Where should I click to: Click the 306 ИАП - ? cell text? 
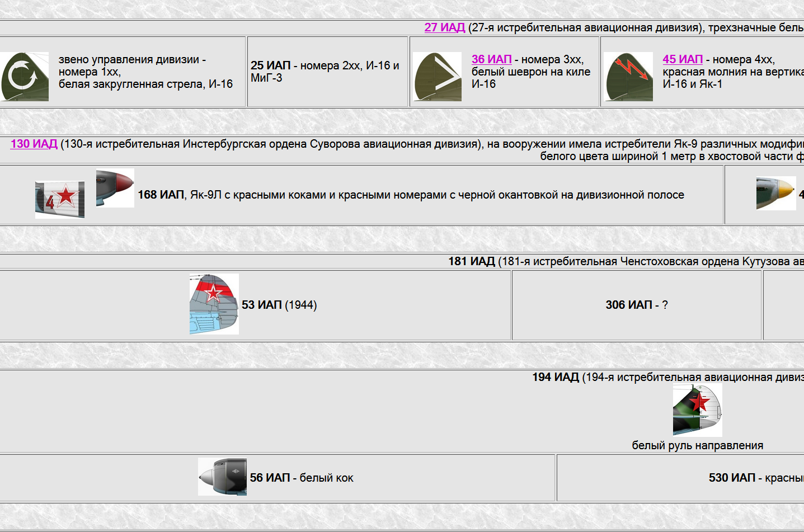pyautogui.click(x=636, y=305)
